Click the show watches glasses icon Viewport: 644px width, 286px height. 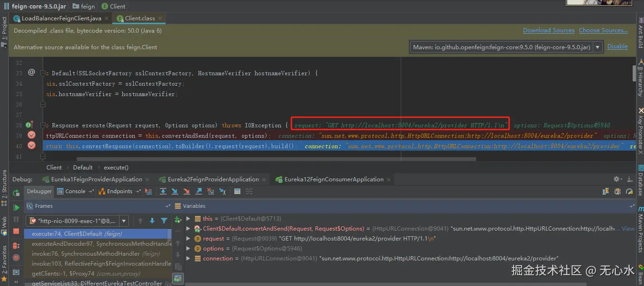click(178, 278)
